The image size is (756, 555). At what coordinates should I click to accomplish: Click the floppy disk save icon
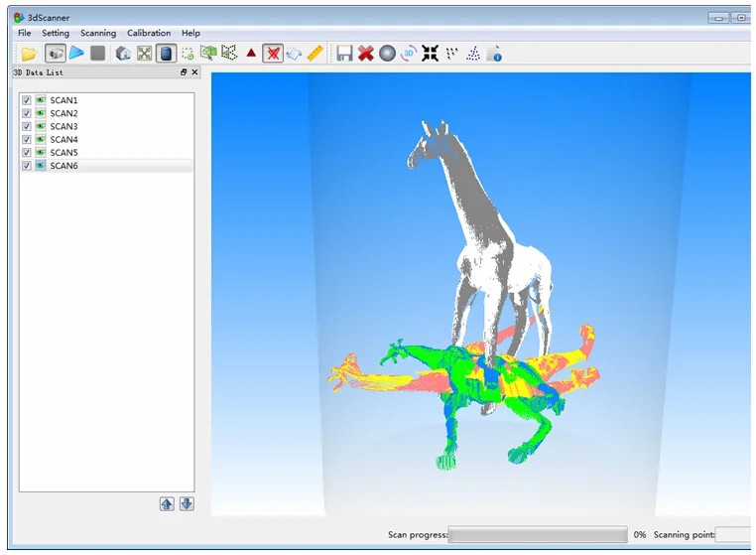[x=344, y=53]
